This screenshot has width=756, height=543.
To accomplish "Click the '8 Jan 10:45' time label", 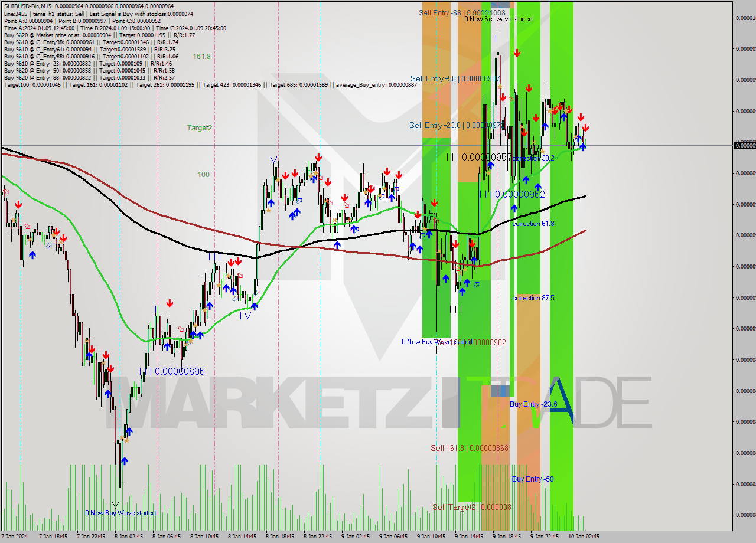I will [204, 537].
